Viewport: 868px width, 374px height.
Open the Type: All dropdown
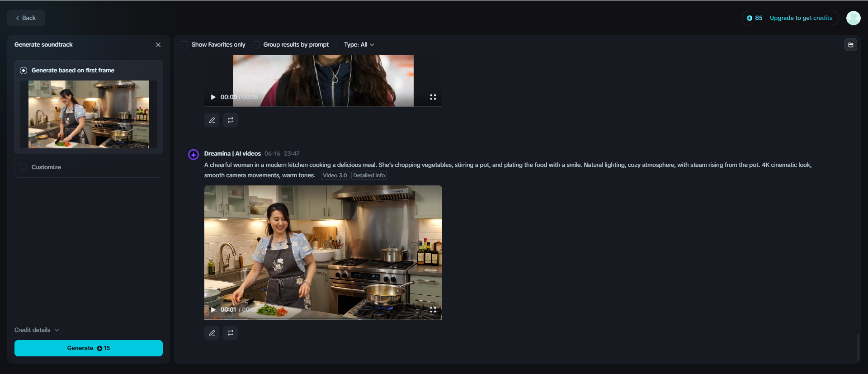click(x=359, y=45)
